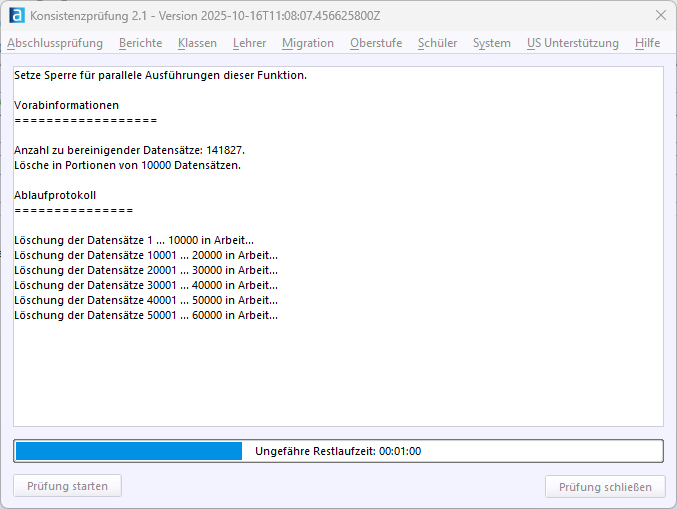This screenshot has height=509, width=677.
Task: Click the Prüfung schließen button
Action: [x=604, y=487]
